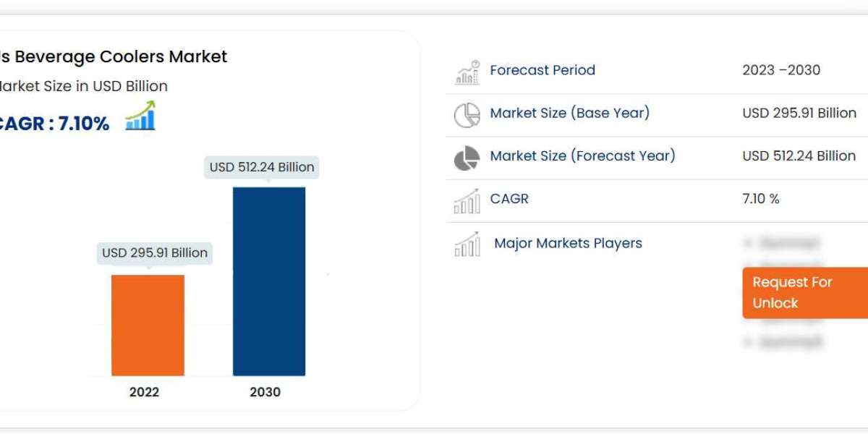Click the USD 512.24 Billion bar tooltip

point(262,167)
